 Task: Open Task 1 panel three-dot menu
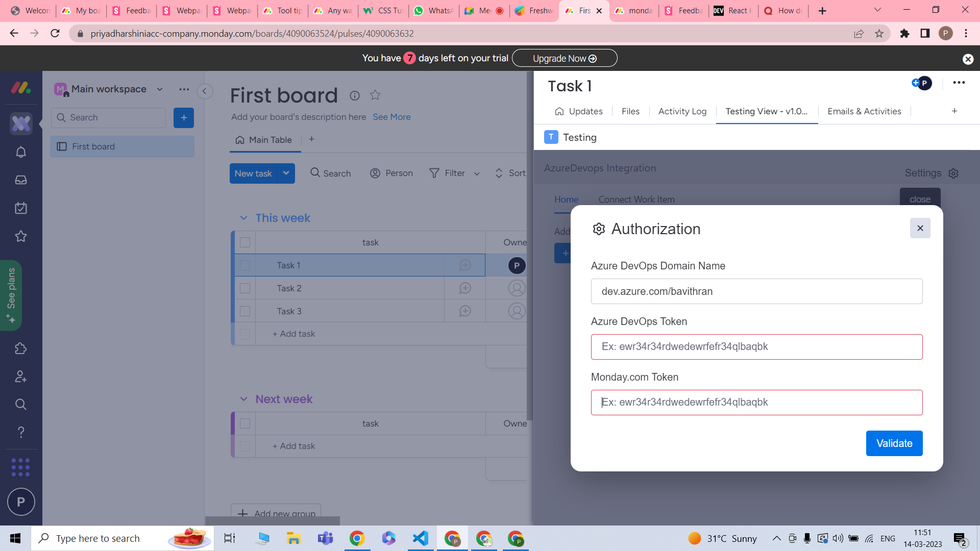[x=959, y=83]
